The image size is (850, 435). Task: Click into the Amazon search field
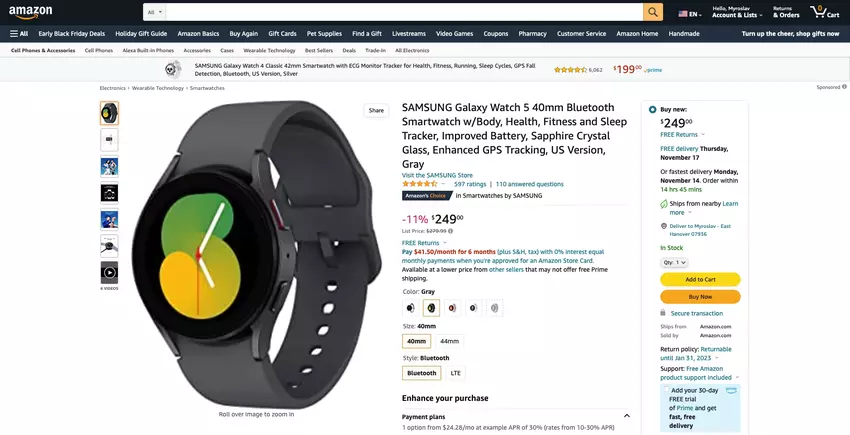pyautogui.click(x=404, y=12)
